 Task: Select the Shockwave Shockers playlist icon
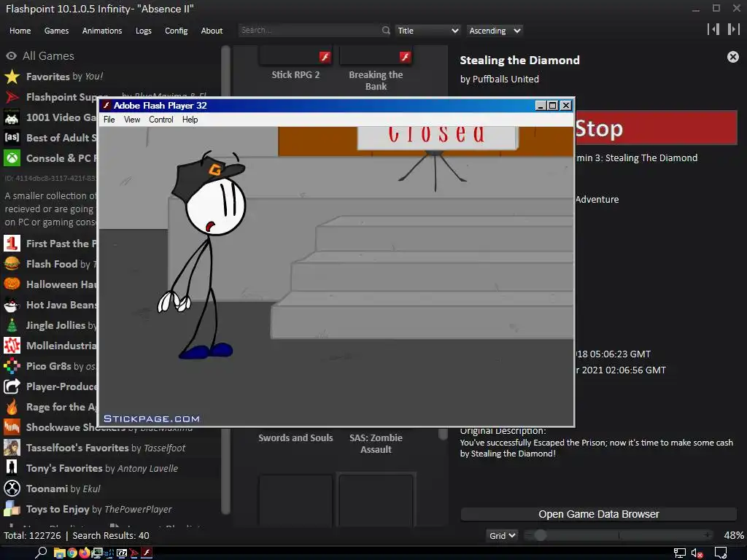[12, 427]
